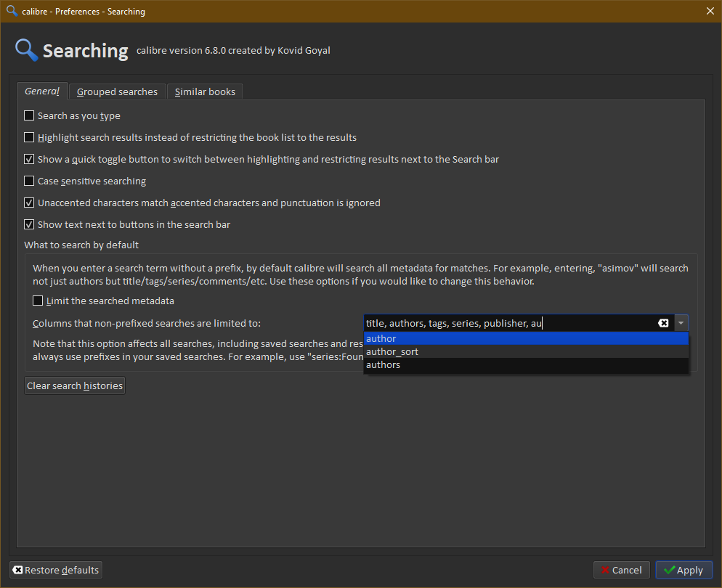722x588 pixels.
Task: Enable Search as you type checkbox
Action: [29, 115]
